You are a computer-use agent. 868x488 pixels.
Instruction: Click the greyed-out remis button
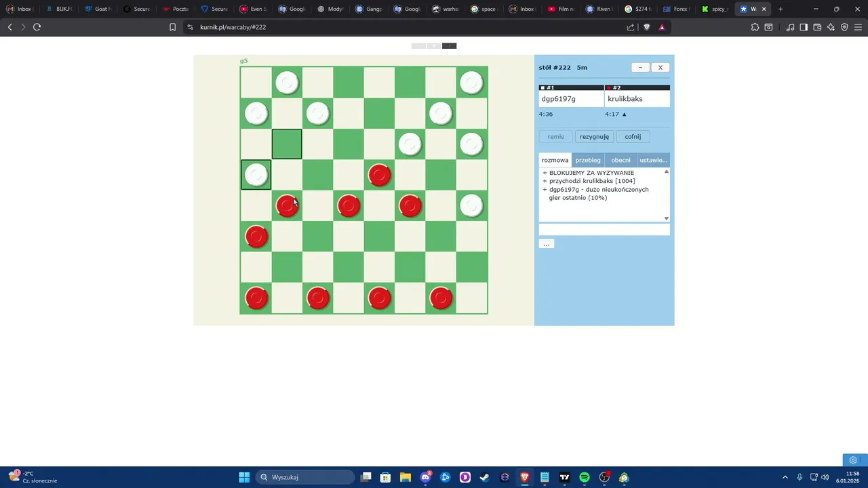coord(555,136)
